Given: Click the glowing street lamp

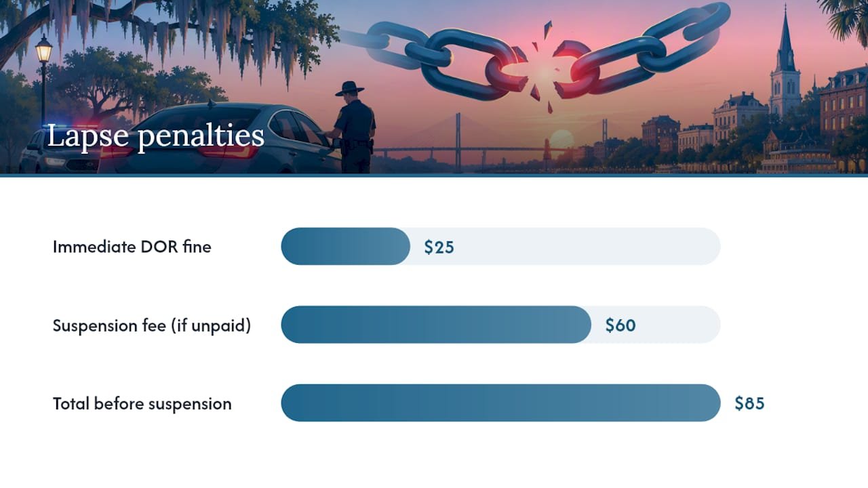Looking at the screenshot, I should click(43, 51).
